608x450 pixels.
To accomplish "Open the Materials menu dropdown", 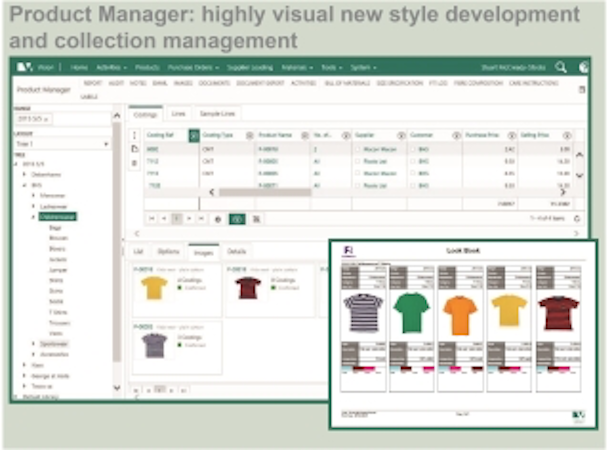I will (x=297, y=67).
